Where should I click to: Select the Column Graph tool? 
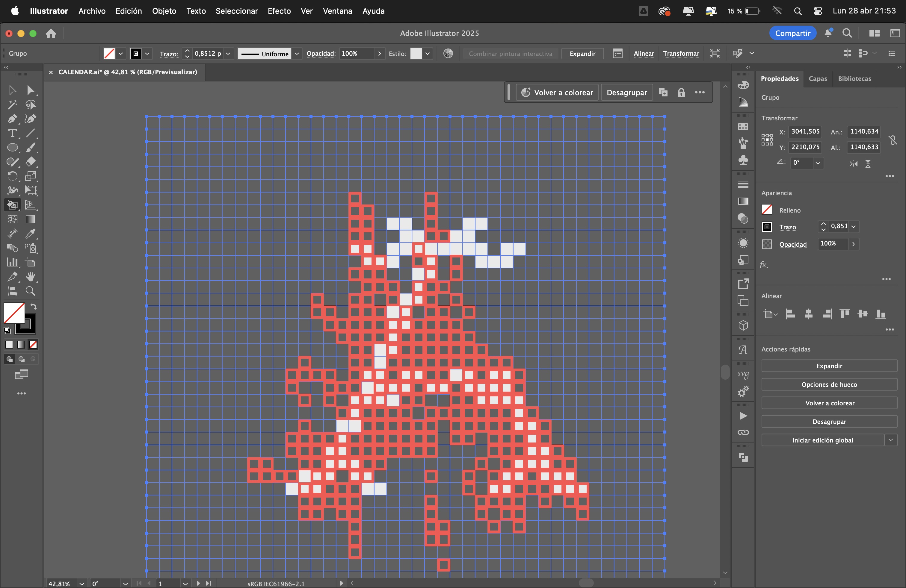(12, 263)
